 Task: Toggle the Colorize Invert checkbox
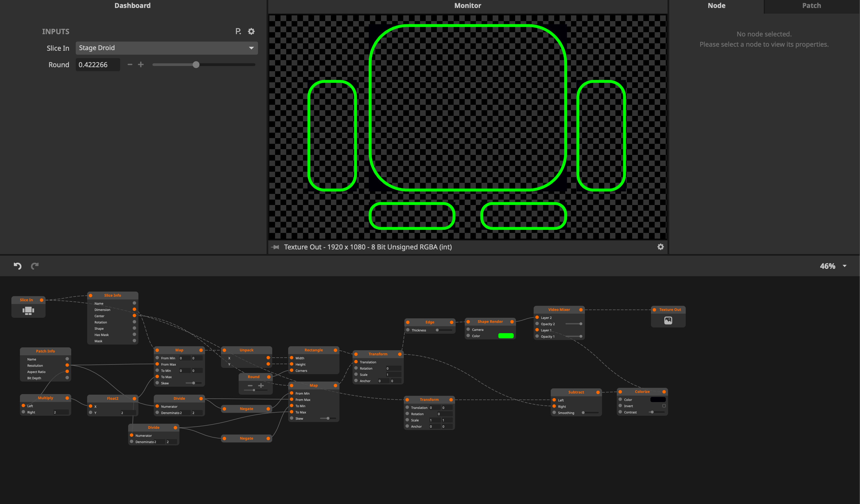664,406
